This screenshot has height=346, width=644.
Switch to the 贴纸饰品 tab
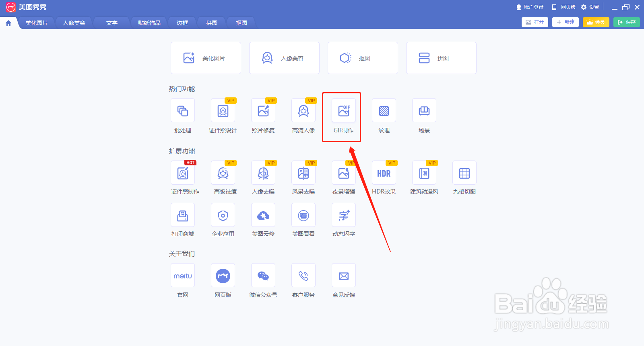(x=149, y=23)
